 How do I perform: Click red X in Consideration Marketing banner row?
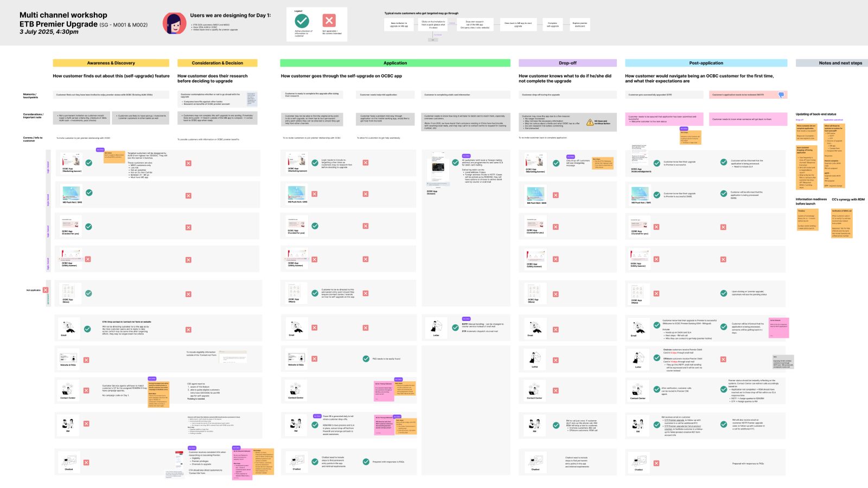(188, 163)
